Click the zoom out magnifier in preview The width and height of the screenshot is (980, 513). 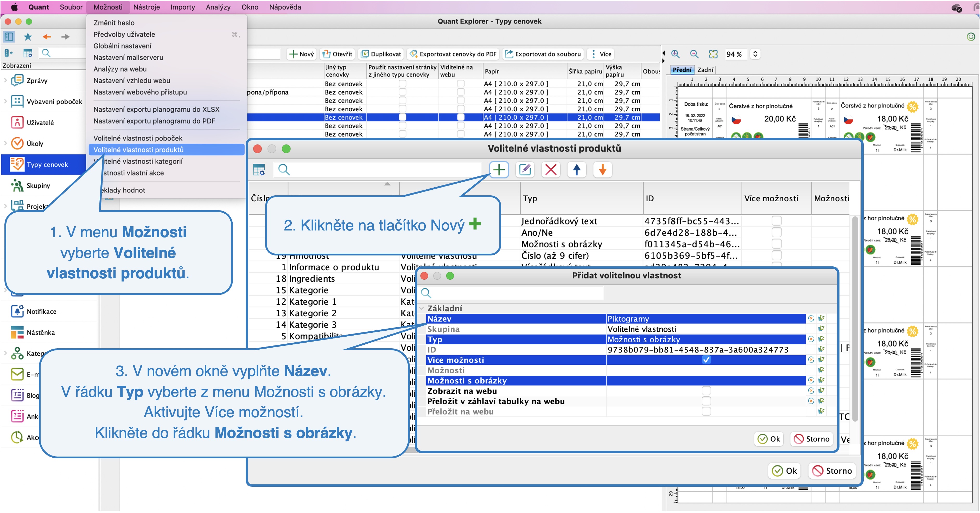tap(694, 54)
